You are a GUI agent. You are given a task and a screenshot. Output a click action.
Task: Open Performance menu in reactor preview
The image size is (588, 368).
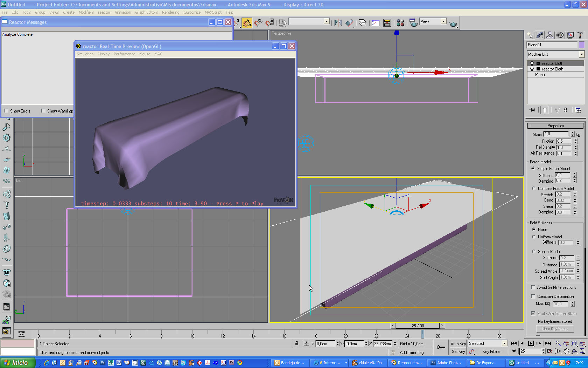pos(124,54)
